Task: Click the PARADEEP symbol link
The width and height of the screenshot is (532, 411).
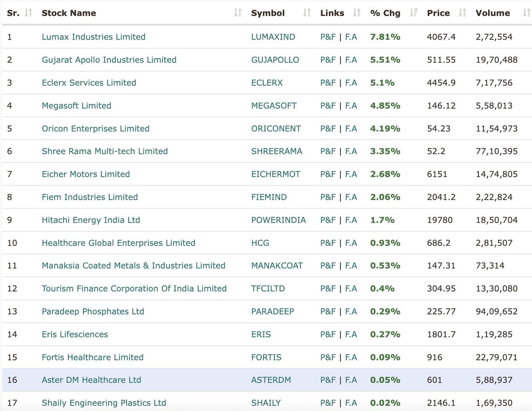Action: click(273, 312)
